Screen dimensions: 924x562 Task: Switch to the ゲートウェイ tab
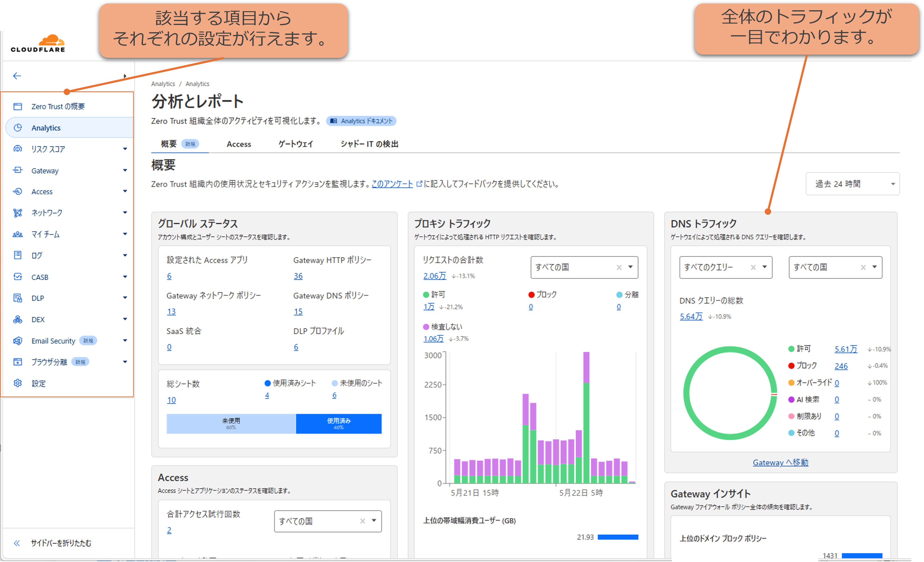296,144
